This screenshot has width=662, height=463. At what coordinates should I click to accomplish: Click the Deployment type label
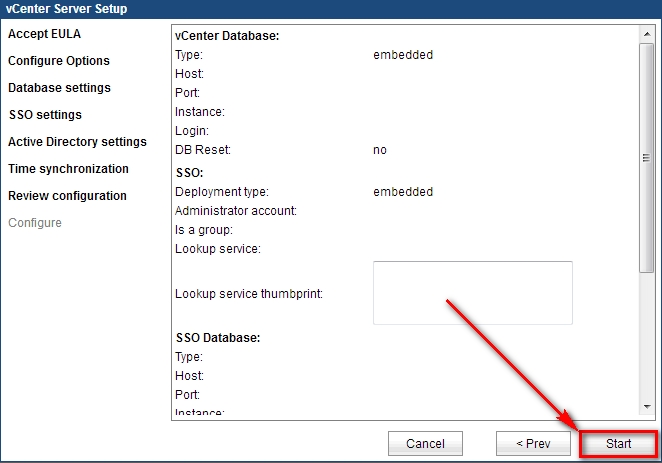(x=222, y=192)
